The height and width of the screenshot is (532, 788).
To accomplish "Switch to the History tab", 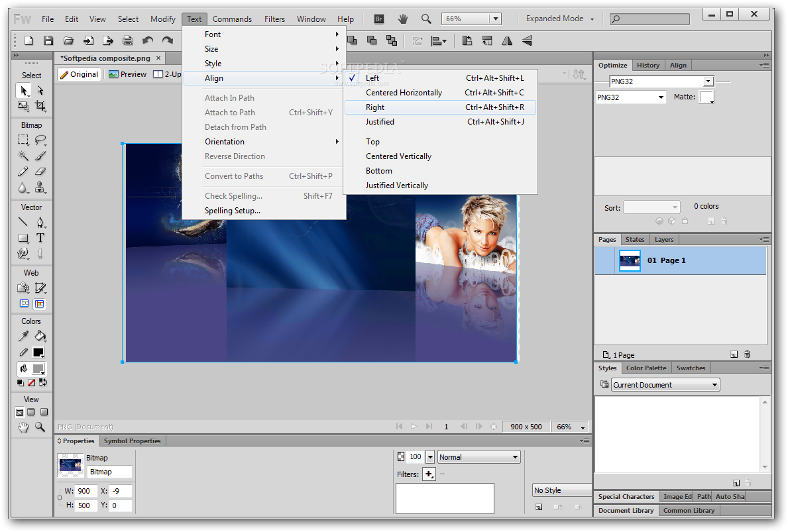I will click(x=647, y=66).
